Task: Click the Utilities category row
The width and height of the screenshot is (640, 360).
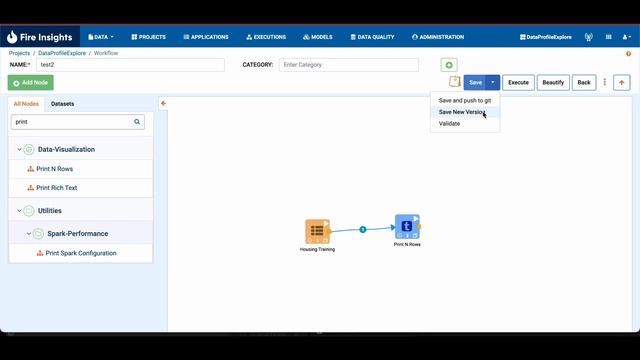Action: point(81,211)
